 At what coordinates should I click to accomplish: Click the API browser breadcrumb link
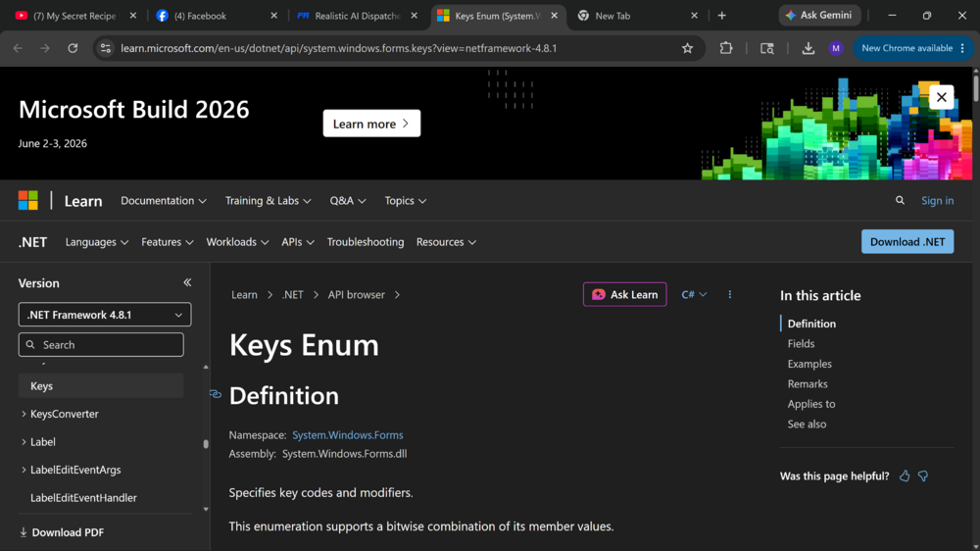pyautogui.click(x=357, y=294)
